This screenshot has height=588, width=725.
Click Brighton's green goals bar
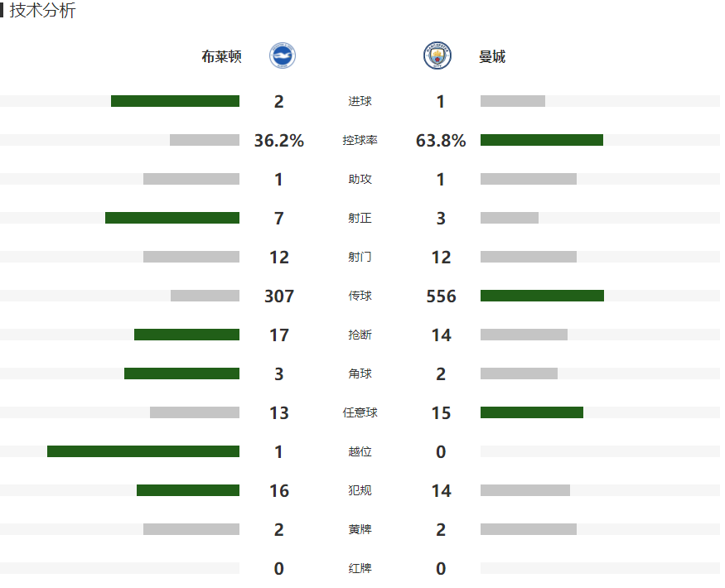tap(175, 101)
